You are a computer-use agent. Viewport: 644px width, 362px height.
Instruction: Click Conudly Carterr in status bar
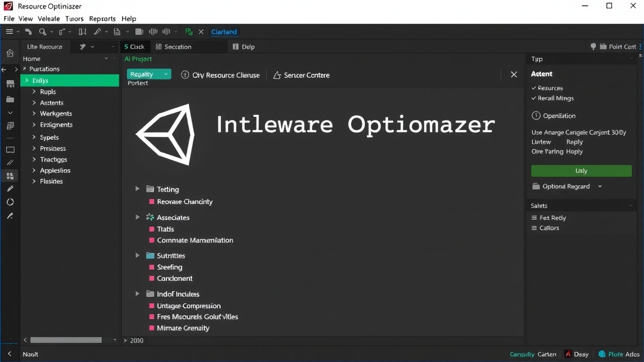pos(533,354)
